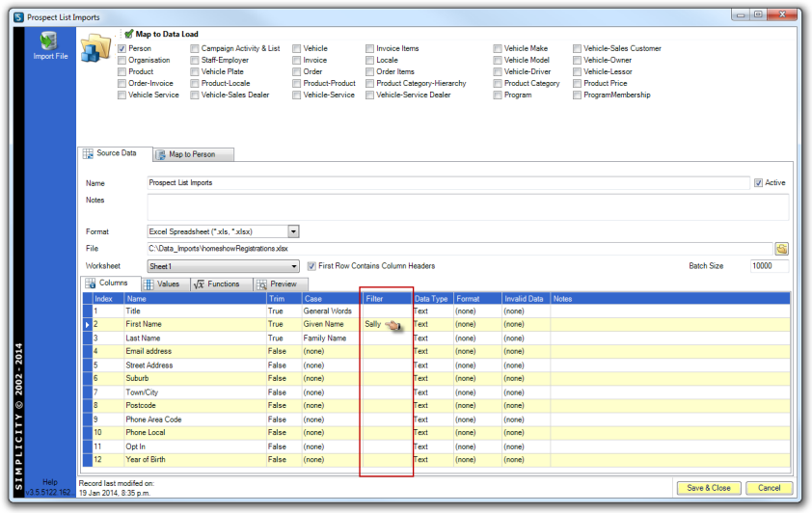The width and height of the screenshot is (812, 513).
Task: Click the Save & Close button
Action: (x=709, y=488)
